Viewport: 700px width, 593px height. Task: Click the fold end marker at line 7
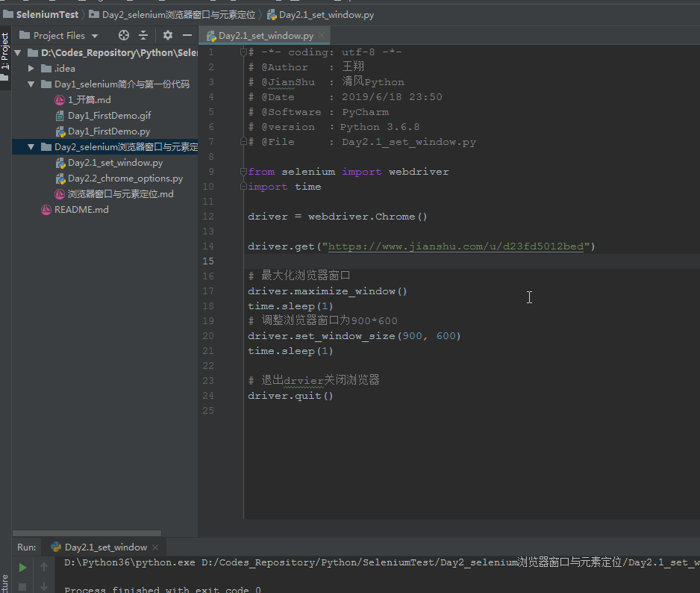[243, 142]
